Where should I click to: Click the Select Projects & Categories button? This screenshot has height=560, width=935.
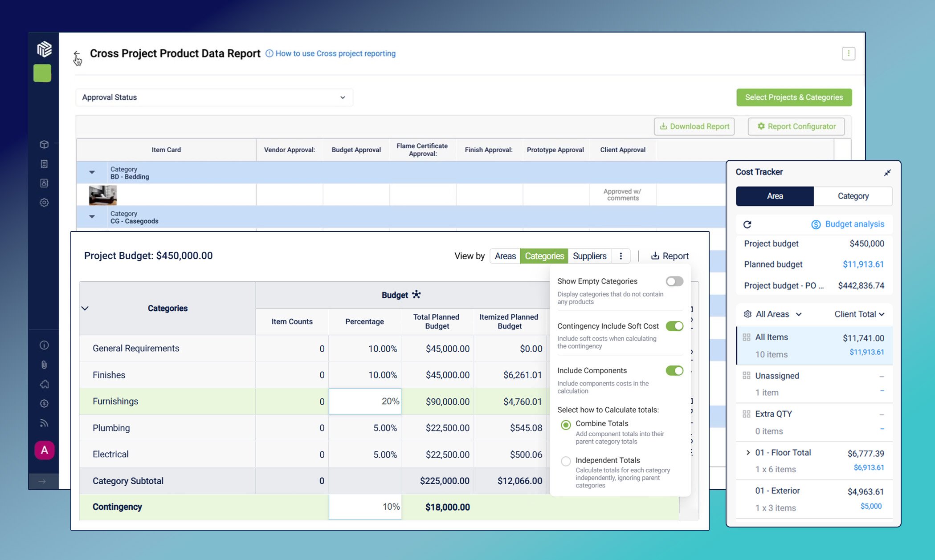pyautogui.click(x=794, y=97)
